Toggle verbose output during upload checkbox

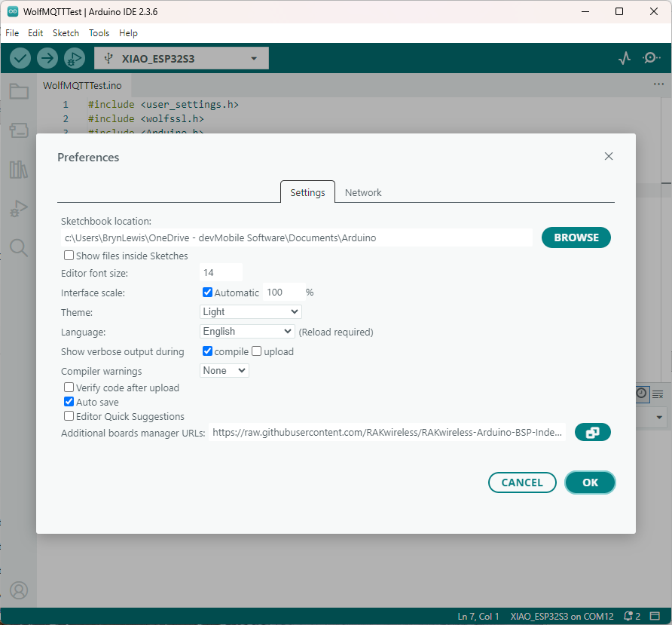257,351
